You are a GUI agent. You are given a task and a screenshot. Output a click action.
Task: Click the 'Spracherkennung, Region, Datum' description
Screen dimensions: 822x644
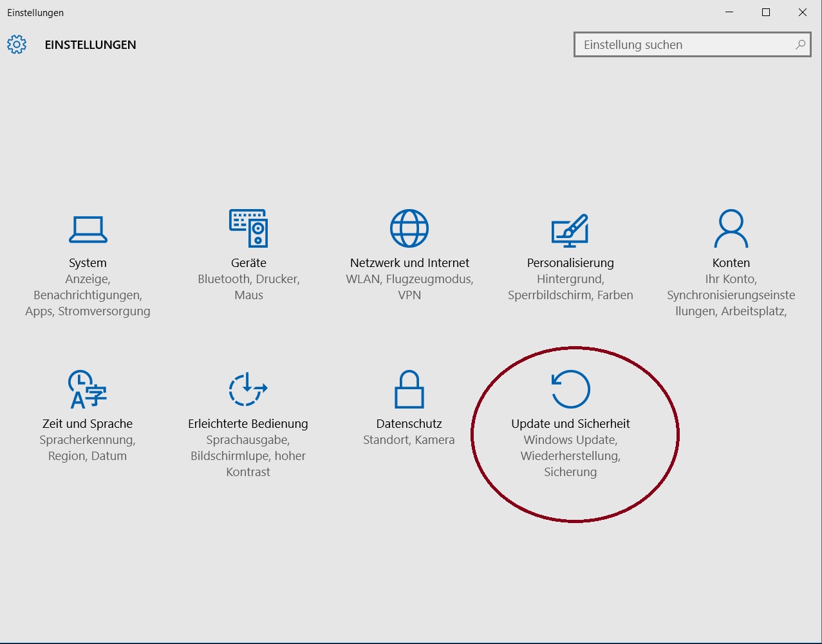pos(88,448)
